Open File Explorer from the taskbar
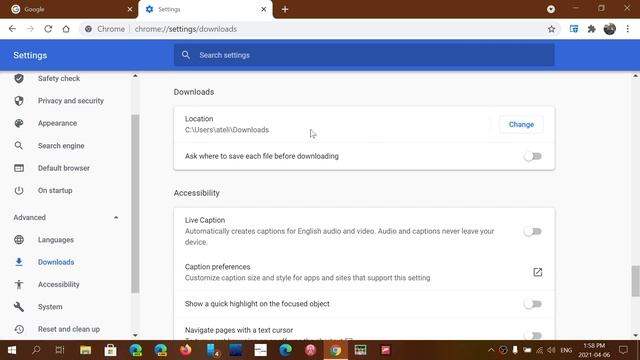This screenshot has width=640, height=360. tap(85, 350)
